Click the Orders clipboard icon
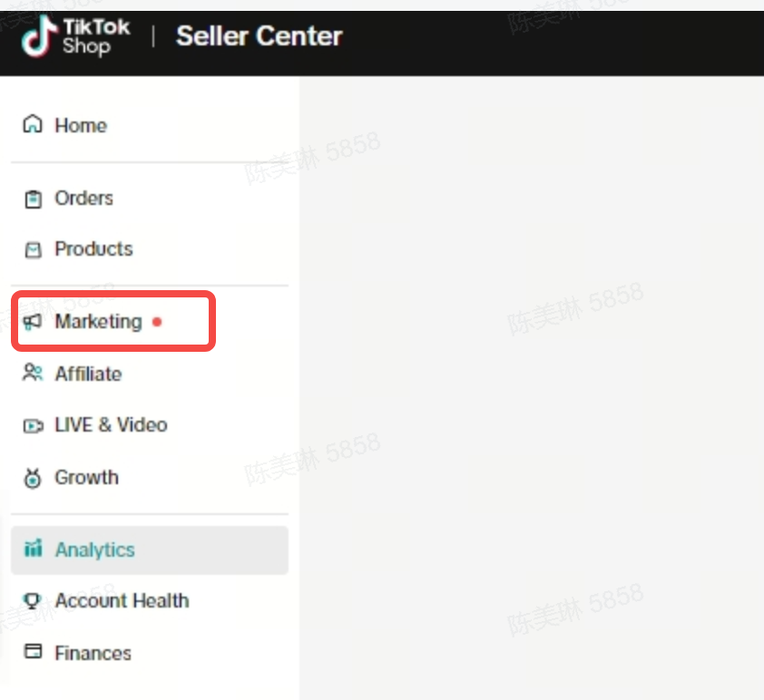 pyautogui.click(x=33, y=199)
